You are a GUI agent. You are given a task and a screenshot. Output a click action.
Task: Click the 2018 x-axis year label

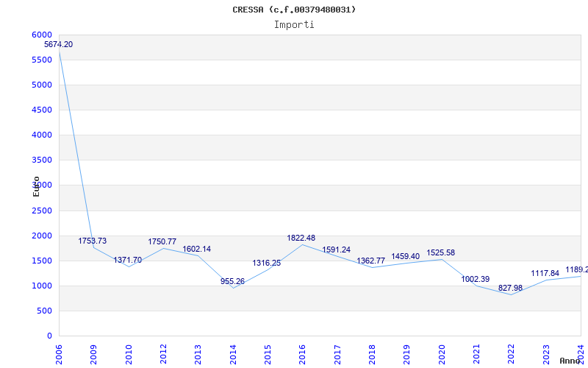[372, 355]
